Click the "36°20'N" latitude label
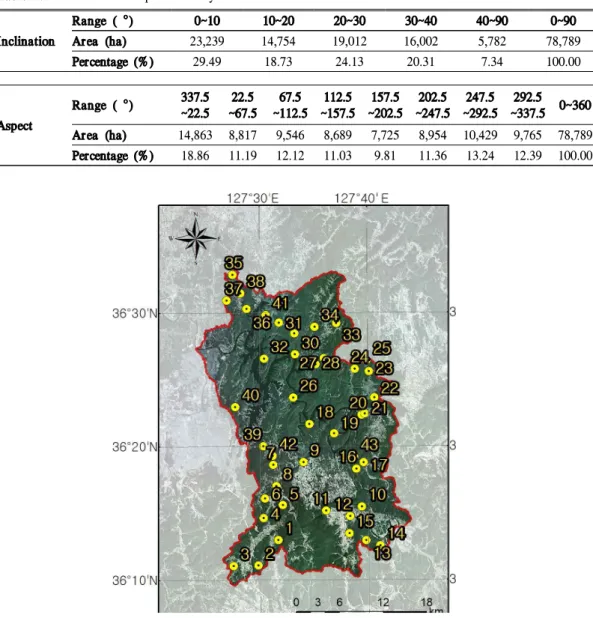Image resolution: width=593 pixels, height=618 pixels. point(134,447)
